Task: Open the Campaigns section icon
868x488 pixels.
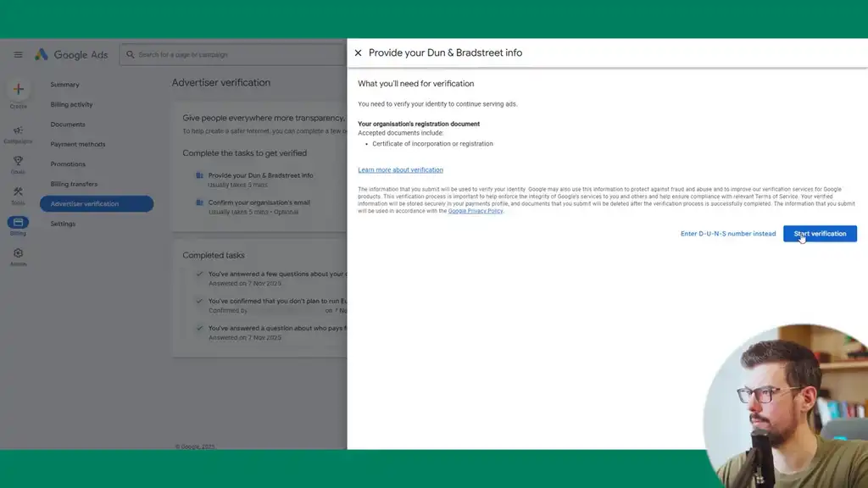Action: 18,131
